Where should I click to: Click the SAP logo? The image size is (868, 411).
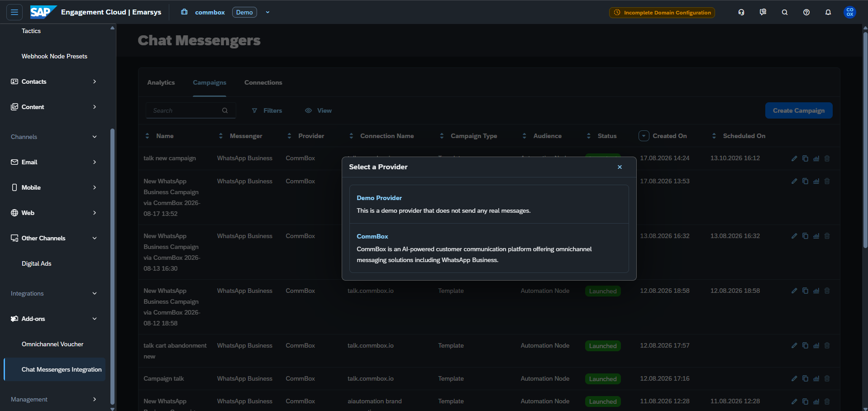(43, 12)
